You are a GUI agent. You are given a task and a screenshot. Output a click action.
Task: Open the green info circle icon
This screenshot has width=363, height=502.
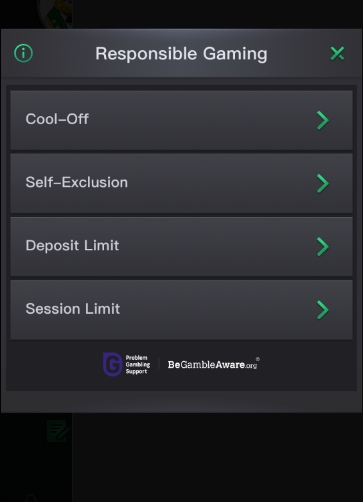point(23,53)
